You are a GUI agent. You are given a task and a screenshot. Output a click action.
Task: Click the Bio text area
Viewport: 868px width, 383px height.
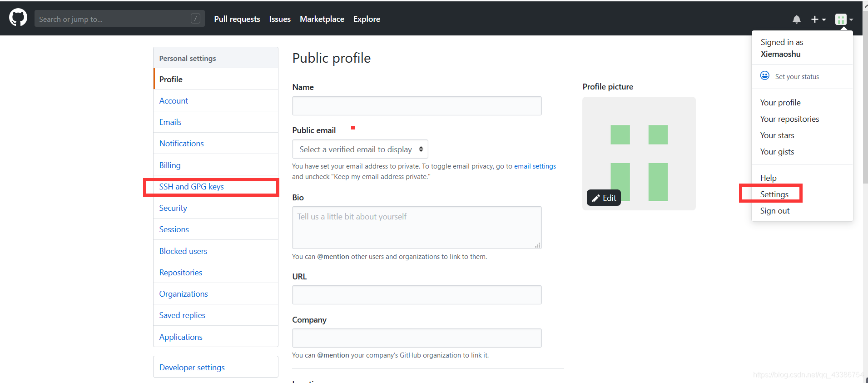417,228
